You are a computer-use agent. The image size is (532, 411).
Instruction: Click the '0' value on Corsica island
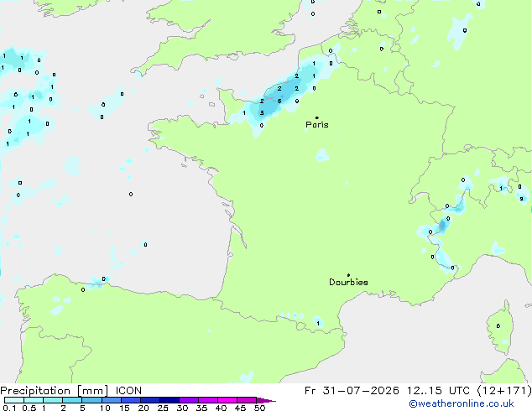point(498,326)
